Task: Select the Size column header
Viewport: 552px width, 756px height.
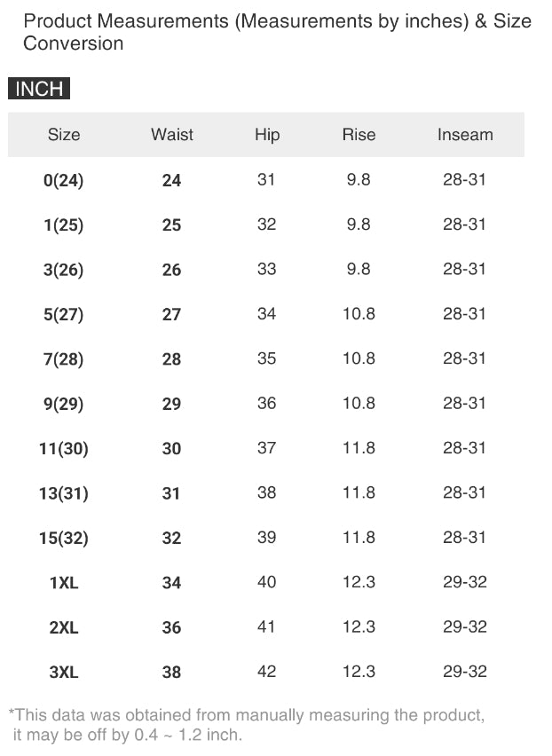Action: 64,135
